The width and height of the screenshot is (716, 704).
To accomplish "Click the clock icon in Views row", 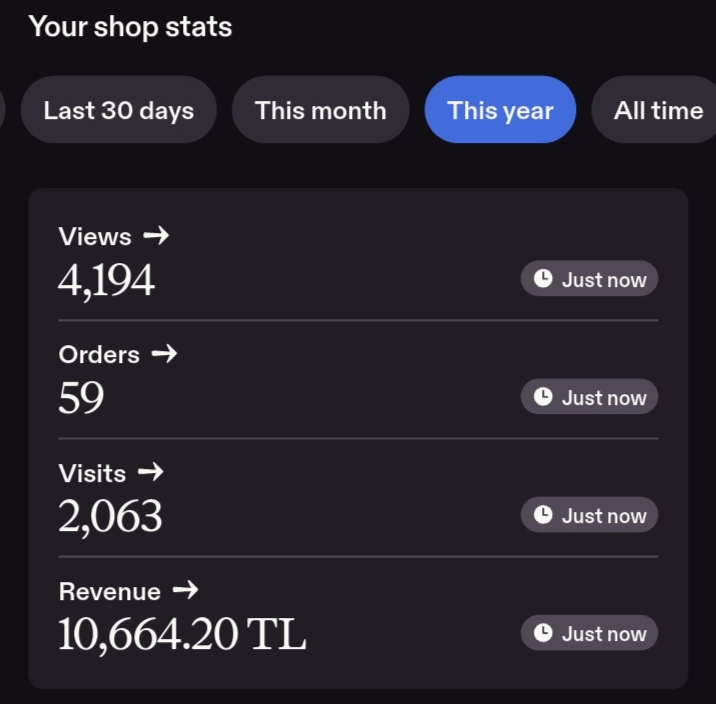I will [543, 278].
